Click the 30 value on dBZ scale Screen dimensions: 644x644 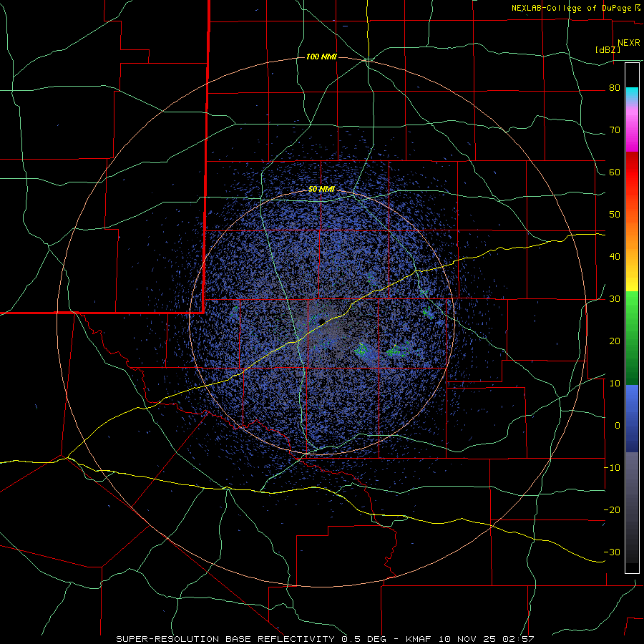(615, 299)
